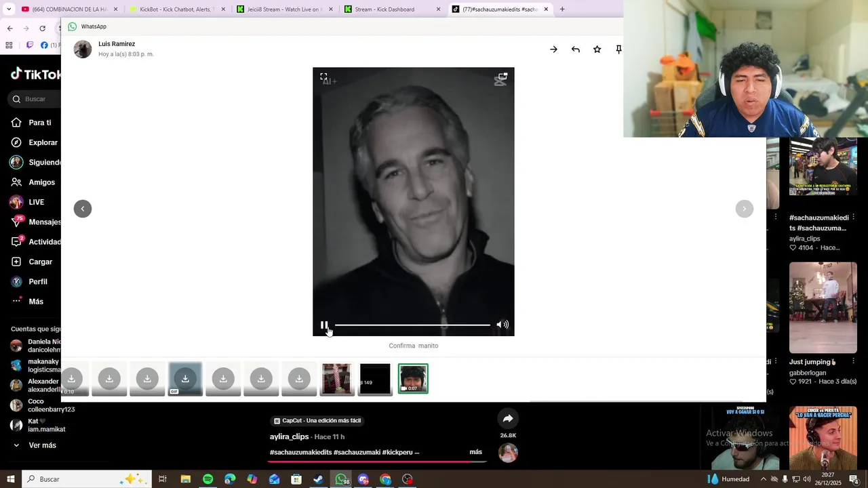This screenshot has height=488, width=868.
Task: Open the apps grid in bookmarks bar
Action: [9, 45]
